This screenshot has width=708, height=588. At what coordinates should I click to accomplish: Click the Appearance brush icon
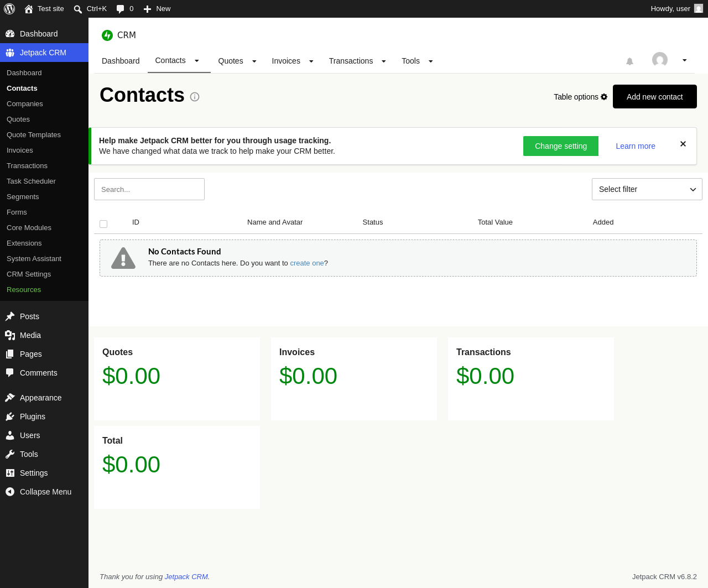(x=10, y=398)
